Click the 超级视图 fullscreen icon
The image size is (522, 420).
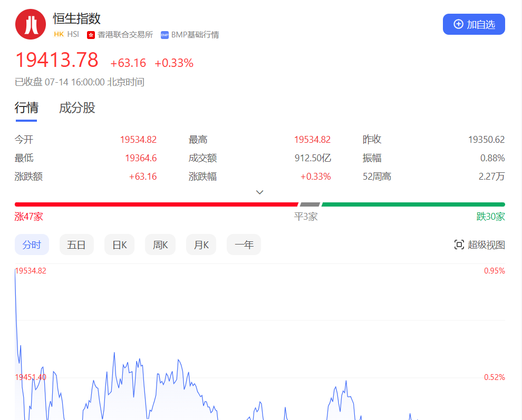[x=459, y=245]
